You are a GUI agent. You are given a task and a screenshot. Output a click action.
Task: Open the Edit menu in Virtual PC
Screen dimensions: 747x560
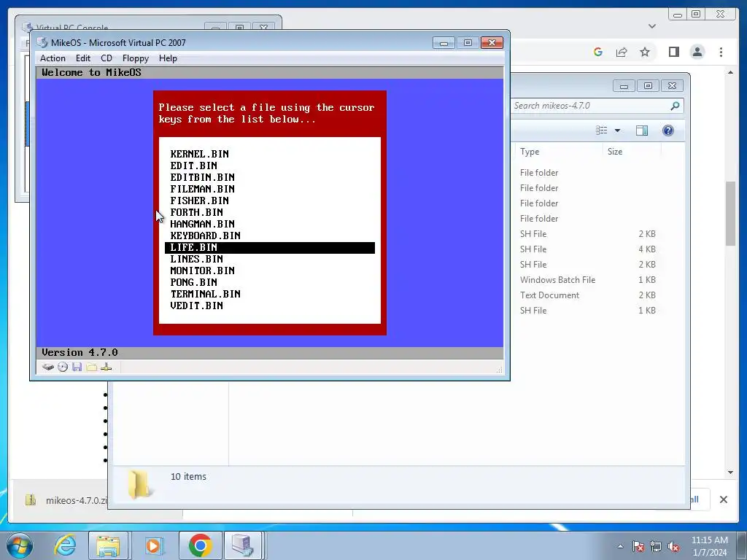click(x=83, y=58)
